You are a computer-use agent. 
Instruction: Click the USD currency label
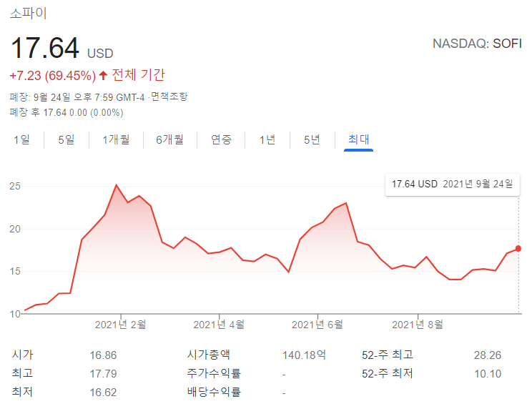point(100,54)
